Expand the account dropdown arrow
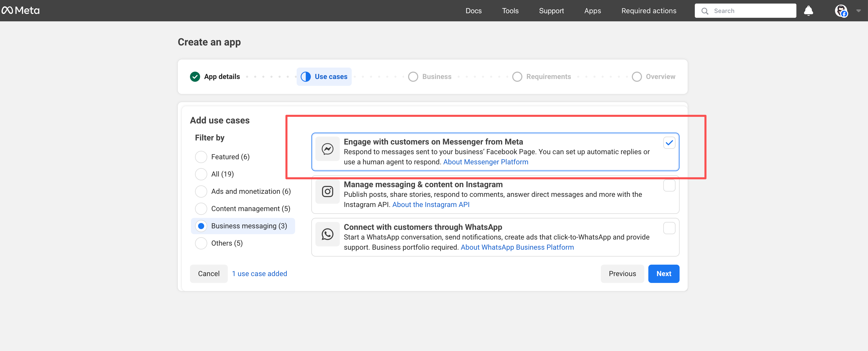The image size is (868, 351). coord(858,11)
